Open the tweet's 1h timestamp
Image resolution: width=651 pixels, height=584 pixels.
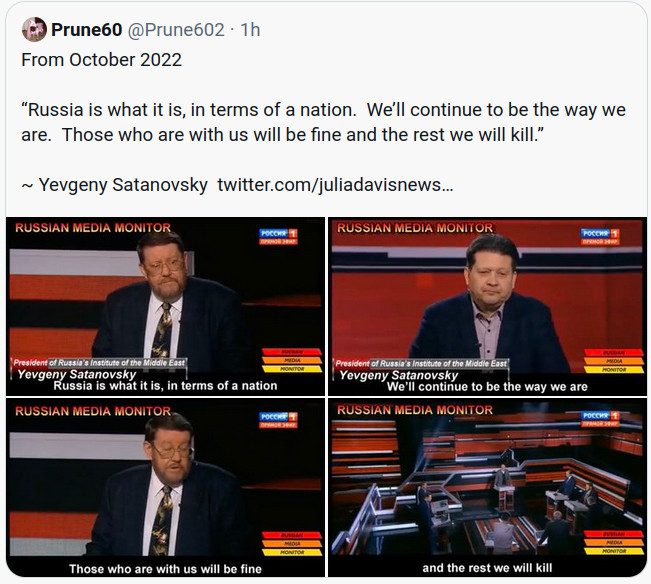pos(250,30)
